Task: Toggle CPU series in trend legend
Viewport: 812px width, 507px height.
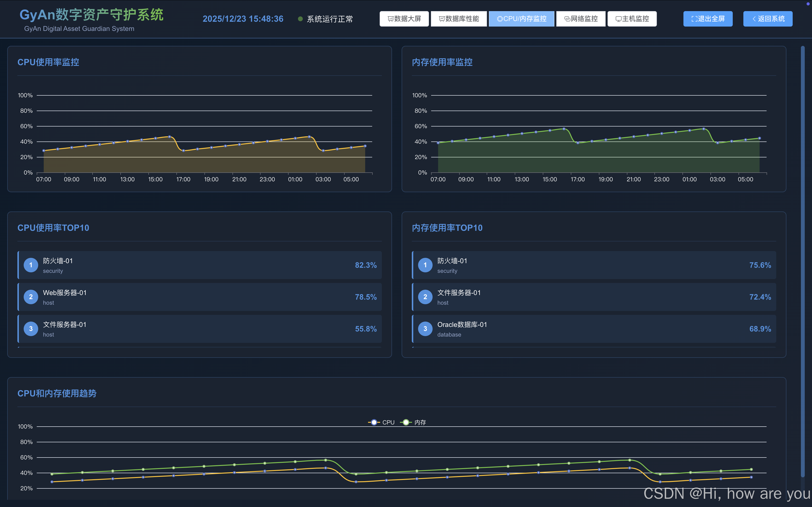Action: pos(382,422)
